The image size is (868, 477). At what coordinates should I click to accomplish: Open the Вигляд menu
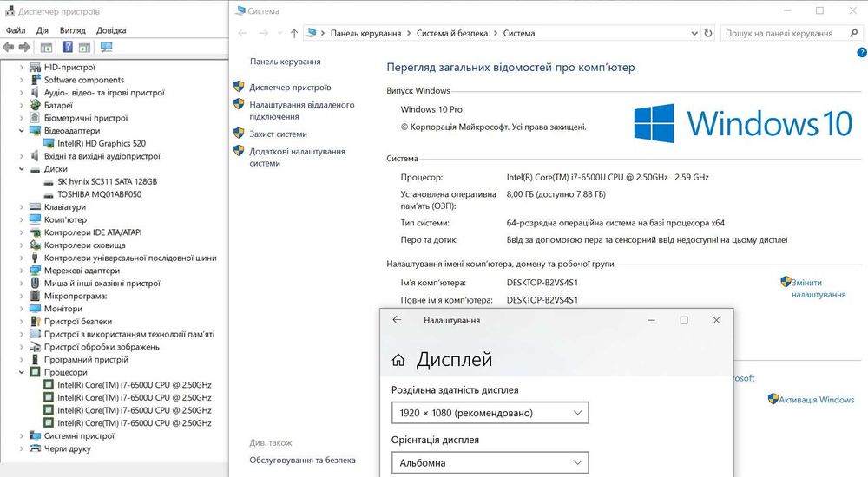(73, 30)
